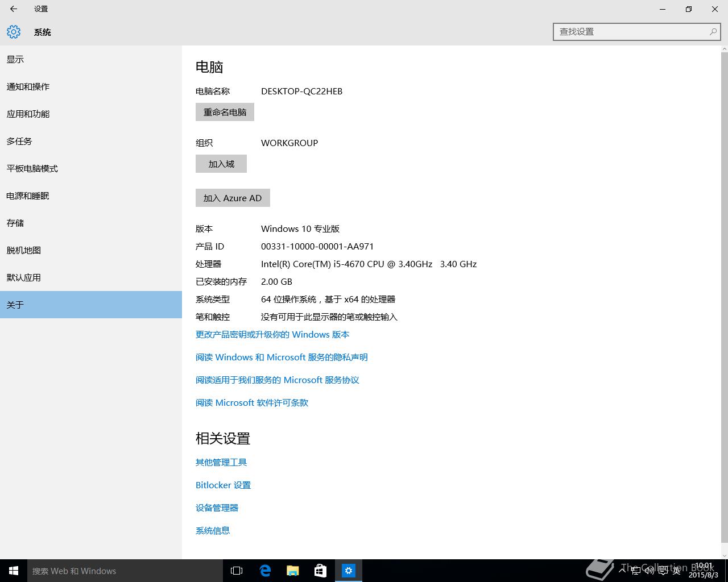This screenshot has height=582, width=728.
Task: Open 更改产品密钥或升级你的 Windows 版本 link
Action: click(x=272, y=334)
